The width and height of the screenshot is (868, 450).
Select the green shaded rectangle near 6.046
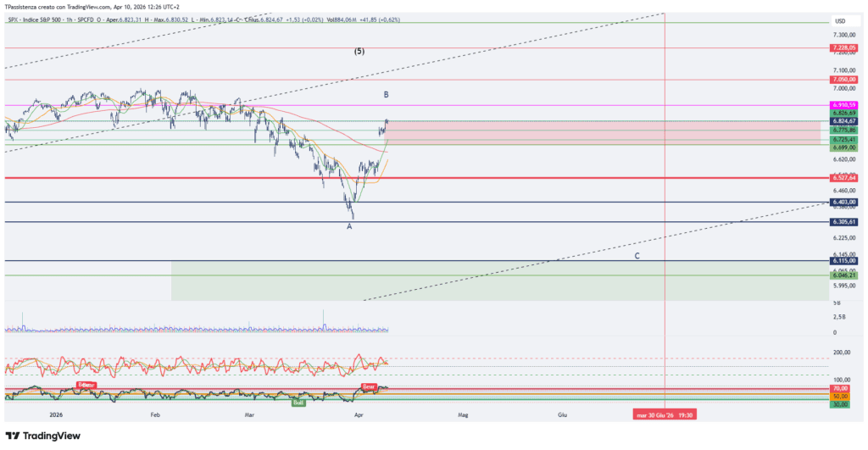(x=498, y=281)
